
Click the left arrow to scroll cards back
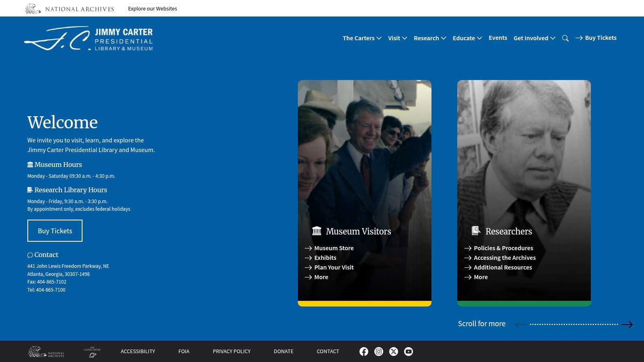pyautogui.click(x=521, y=325)
